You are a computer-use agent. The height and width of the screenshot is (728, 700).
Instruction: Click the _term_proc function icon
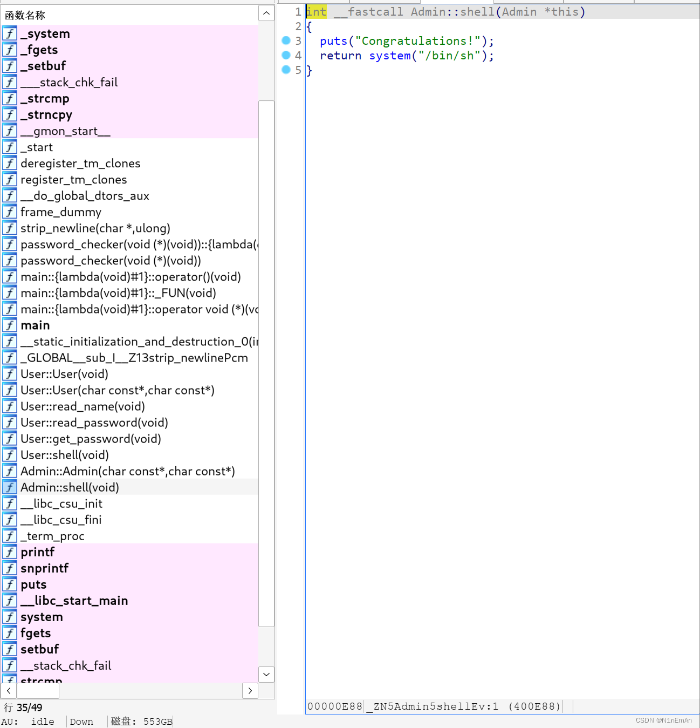(x=10, y=535)
